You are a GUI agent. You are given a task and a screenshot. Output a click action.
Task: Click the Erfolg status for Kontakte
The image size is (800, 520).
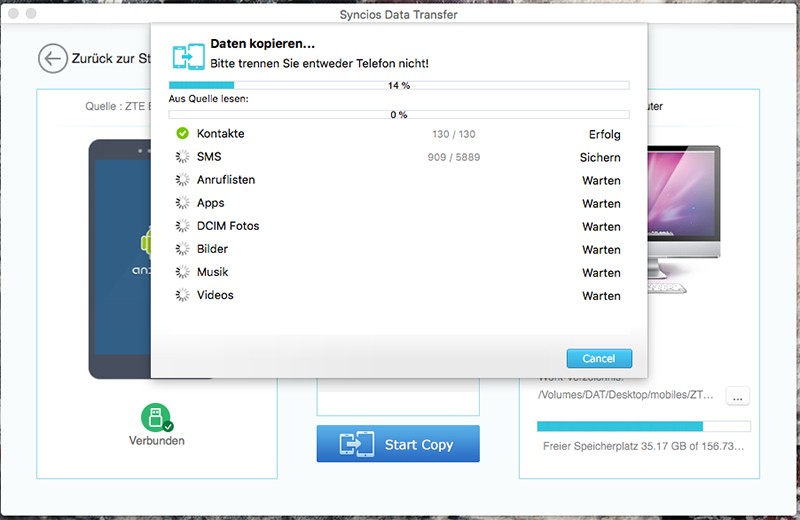[x=605, y=134]
